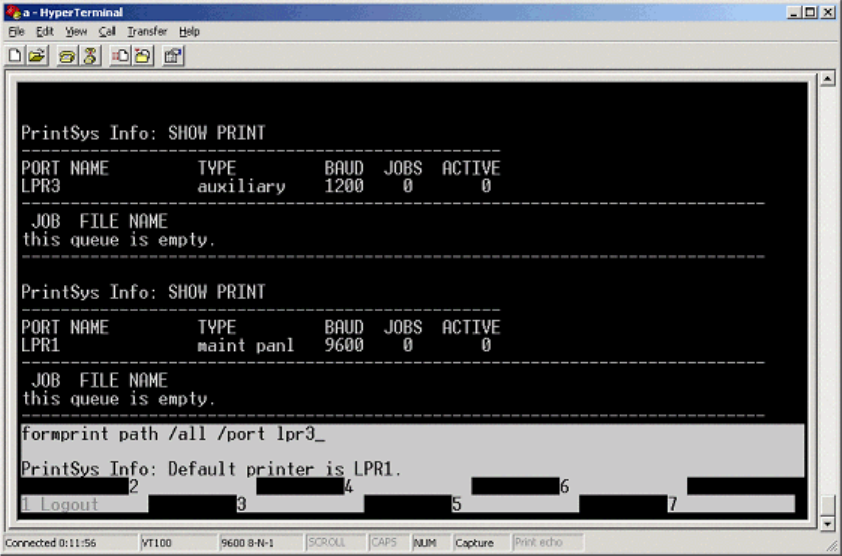Screen dimensions: 842x556
Task: Click 'Connected 0:11:56' in status bar
Action: tap(50, 543)
